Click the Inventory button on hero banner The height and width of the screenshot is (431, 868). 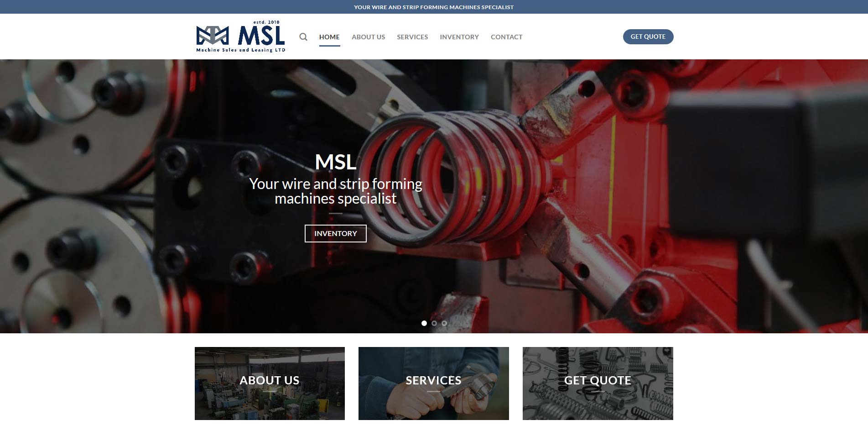[x=336, y=233]
